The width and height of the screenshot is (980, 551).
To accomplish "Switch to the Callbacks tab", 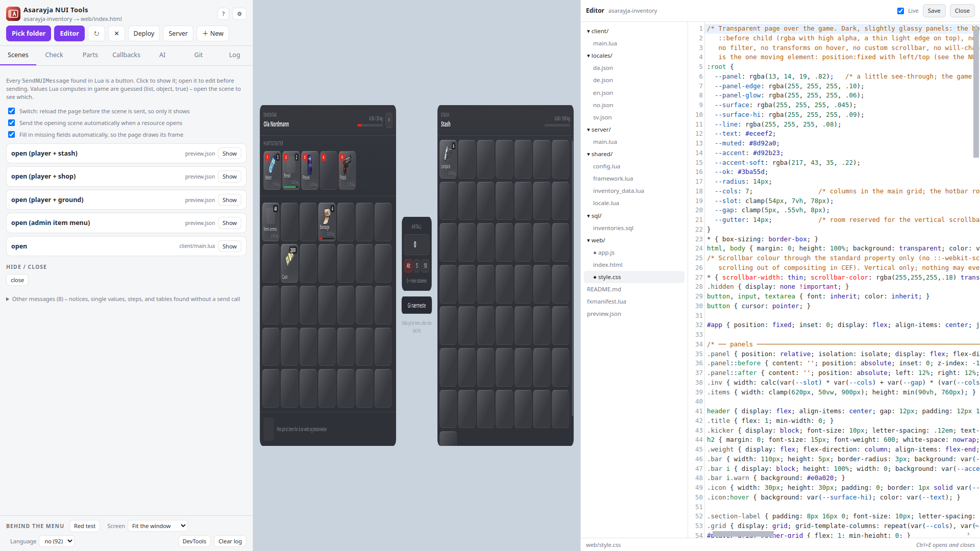I will pos(126,55).
